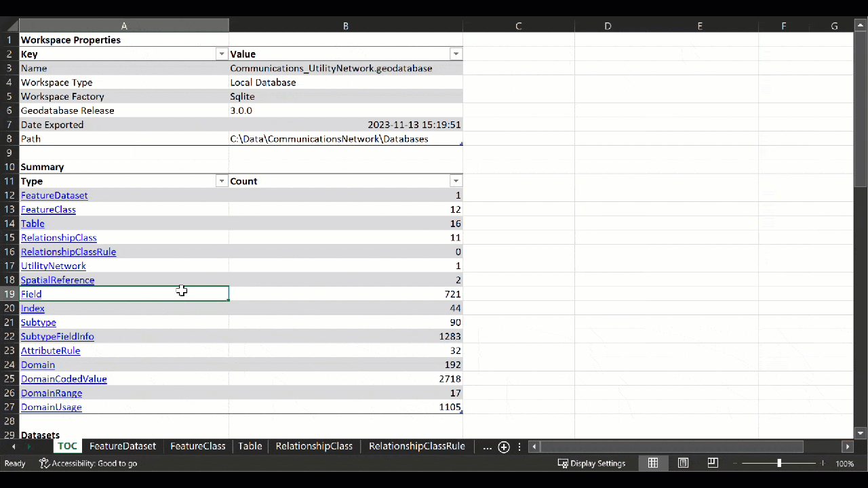The image size is (868, 488).
Task: Follow the Table link in Summary
Action: (x=33, y=224)
